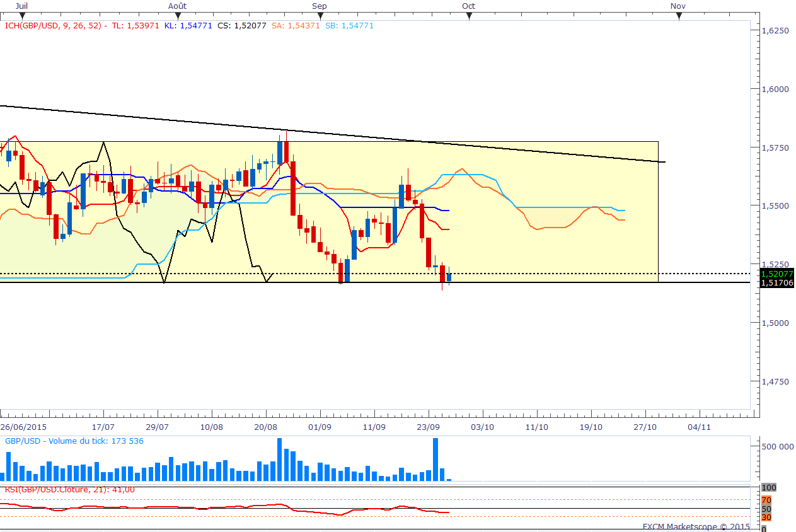
Task: Click the Août month label on top axis
Action: pos(177,6)
